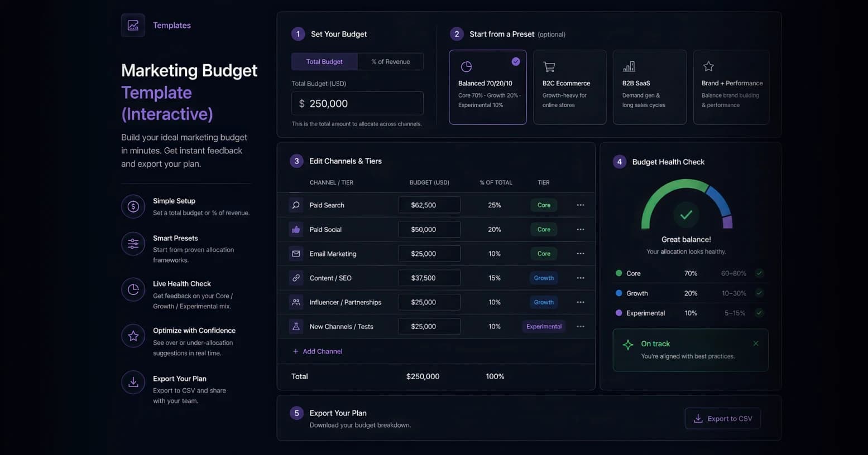The width and height of the screenshot is (868, 455).
Task: Click the green checkmark in the health gauge
Action: pos(686,215)
